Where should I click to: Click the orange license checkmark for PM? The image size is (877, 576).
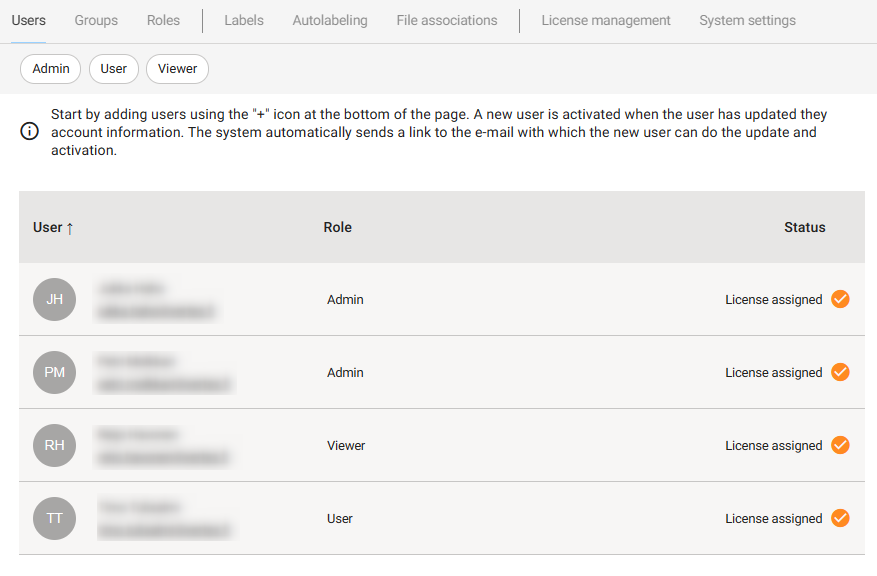click(840, 372)
